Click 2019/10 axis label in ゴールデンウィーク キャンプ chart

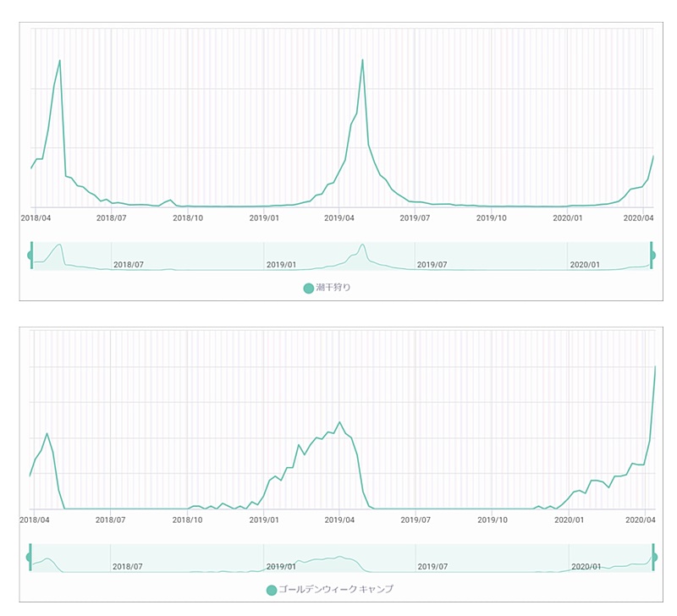(x=493, y=520)
